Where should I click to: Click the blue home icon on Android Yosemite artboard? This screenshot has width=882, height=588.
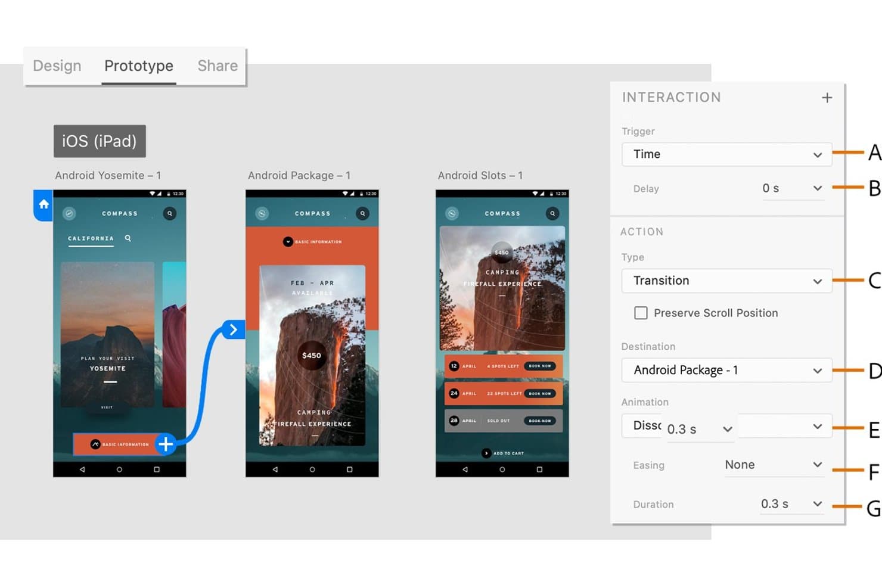44,205
